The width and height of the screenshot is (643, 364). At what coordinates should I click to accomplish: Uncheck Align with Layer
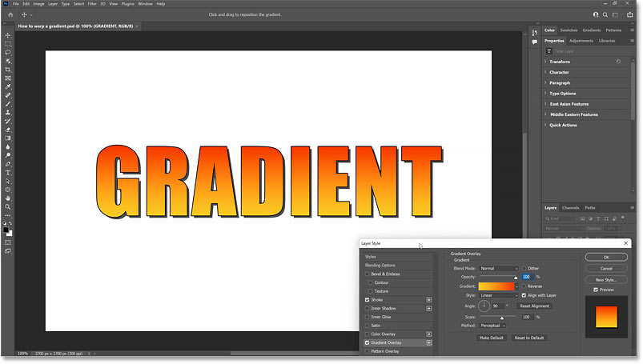[x=524, y=295]
